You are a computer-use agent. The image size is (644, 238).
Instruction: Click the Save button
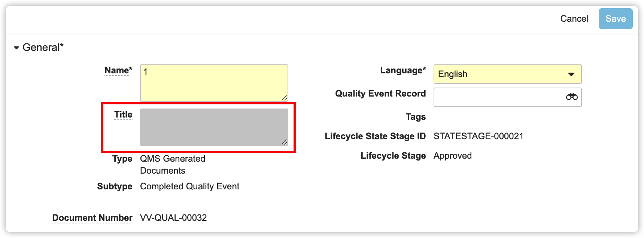pos(615,19)
